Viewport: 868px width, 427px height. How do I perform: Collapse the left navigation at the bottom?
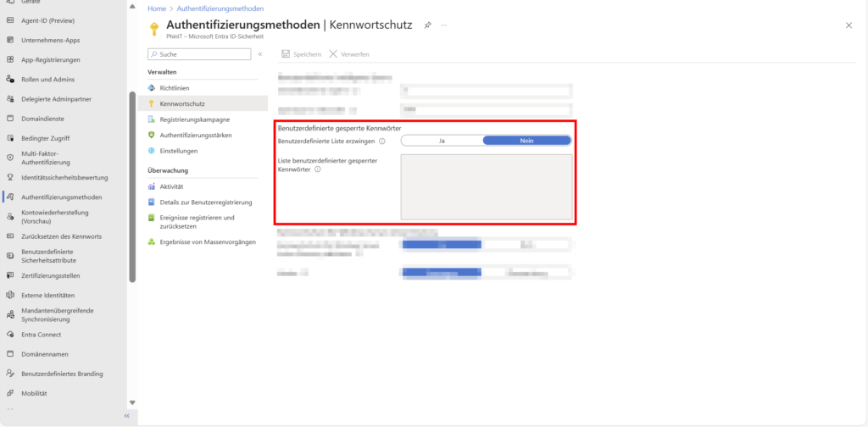[126, 416]
